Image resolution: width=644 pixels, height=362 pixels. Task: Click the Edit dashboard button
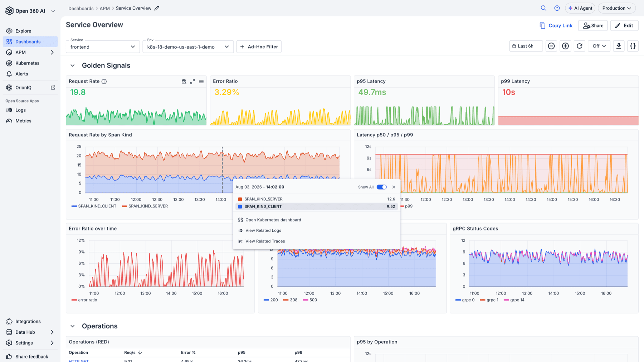tap(624, 26)
